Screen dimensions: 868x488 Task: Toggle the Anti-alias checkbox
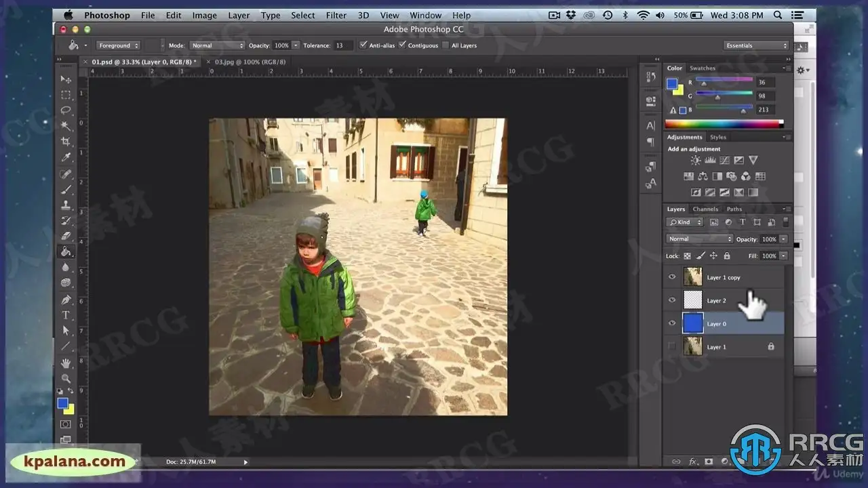(363, 45)
